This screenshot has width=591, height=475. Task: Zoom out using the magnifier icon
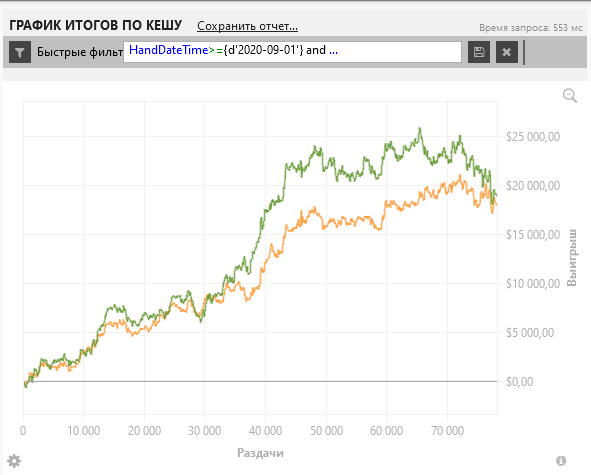(570, 95)
